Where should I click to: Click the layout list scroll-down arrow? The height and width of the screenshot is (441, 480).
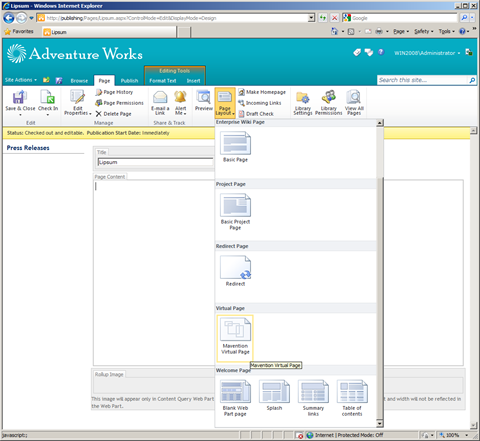tap(380, 423)
